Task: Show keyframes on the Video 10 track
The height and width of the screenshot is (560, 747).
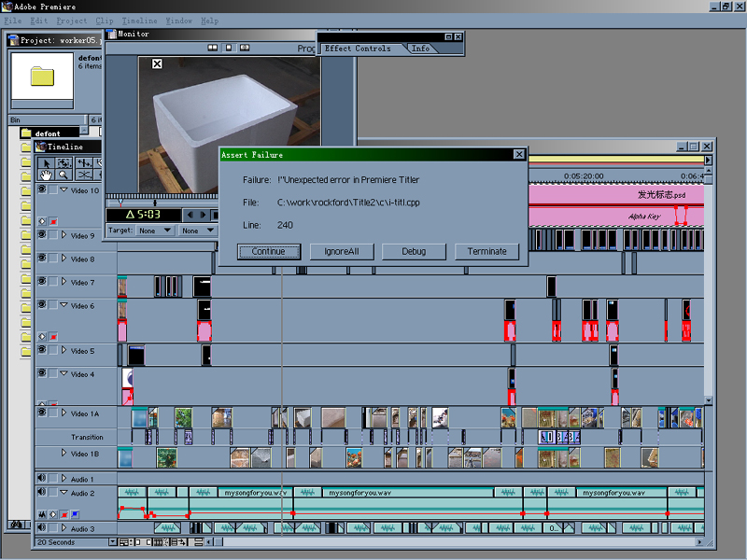Action: pyautogui.click(x=42, y=221)
